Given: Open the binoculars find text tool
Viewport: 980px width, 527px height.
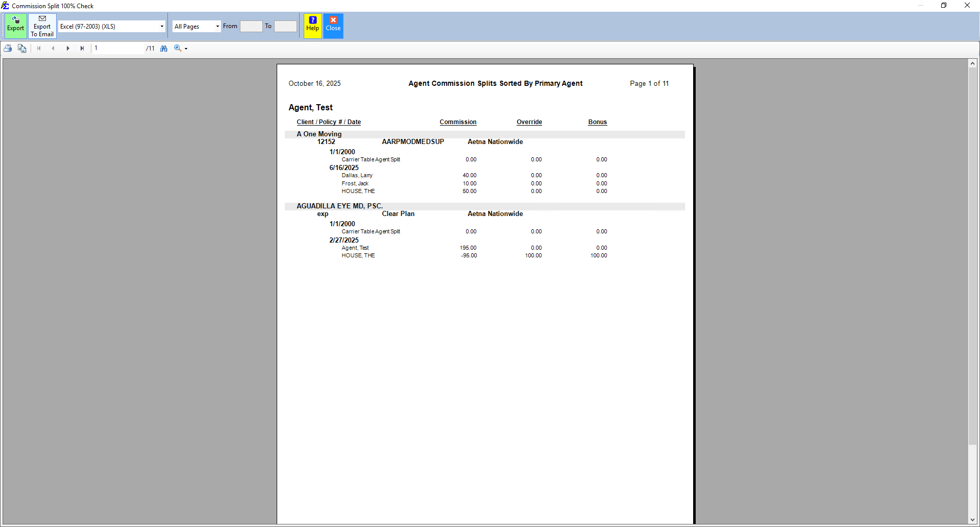Looking at the screenshot, I should 164,49.
